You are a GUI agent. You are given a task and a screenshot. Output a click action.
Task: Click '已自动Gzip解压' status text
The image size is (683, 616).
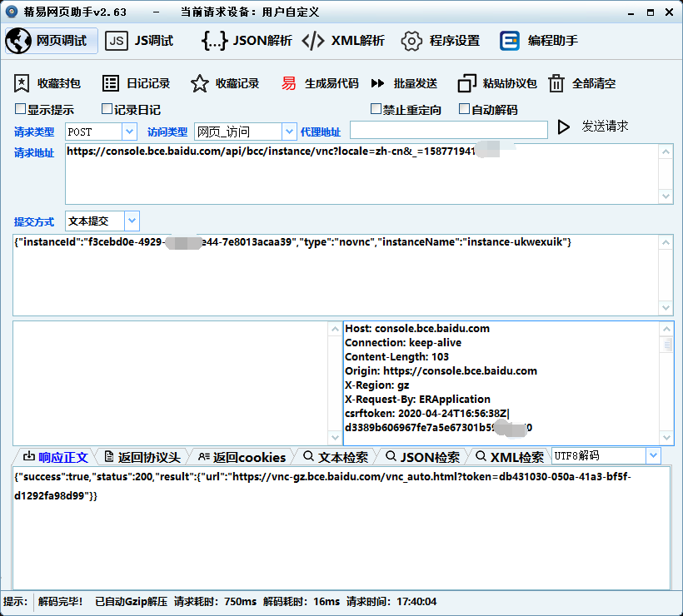click(131, 602)
